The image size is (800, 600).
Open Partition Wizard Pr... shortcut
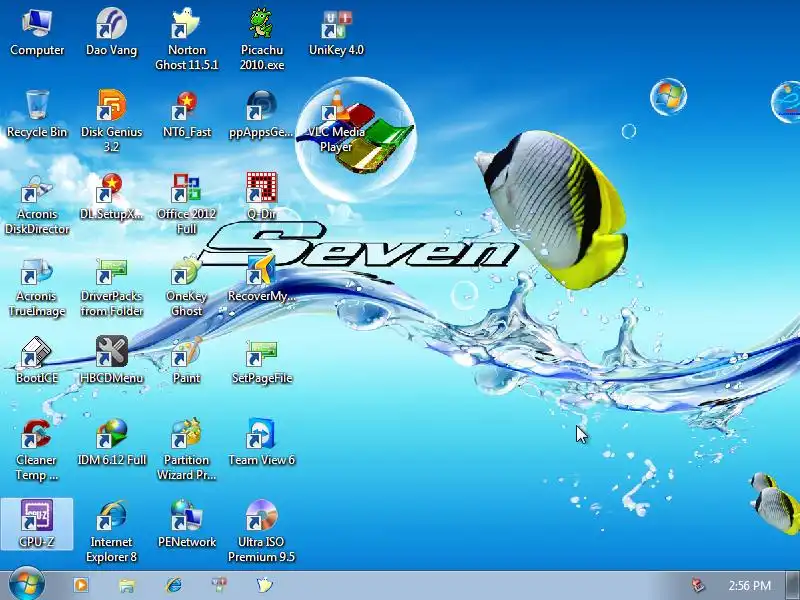pyautogui.click(x=186, y=450)
